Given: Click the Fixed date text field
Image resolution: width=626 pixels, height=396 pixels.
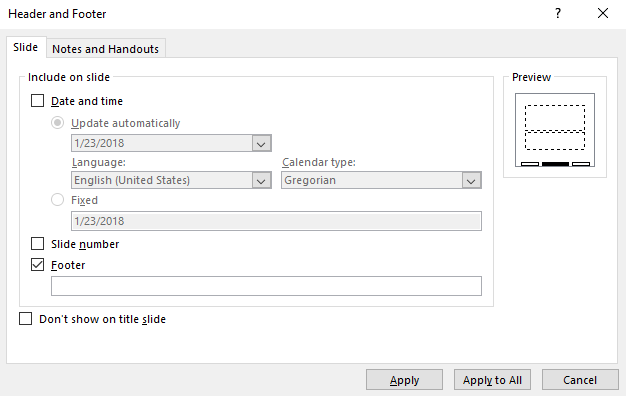Looking at the screenshot, I should pyautogui.click(x=276, y=221).
